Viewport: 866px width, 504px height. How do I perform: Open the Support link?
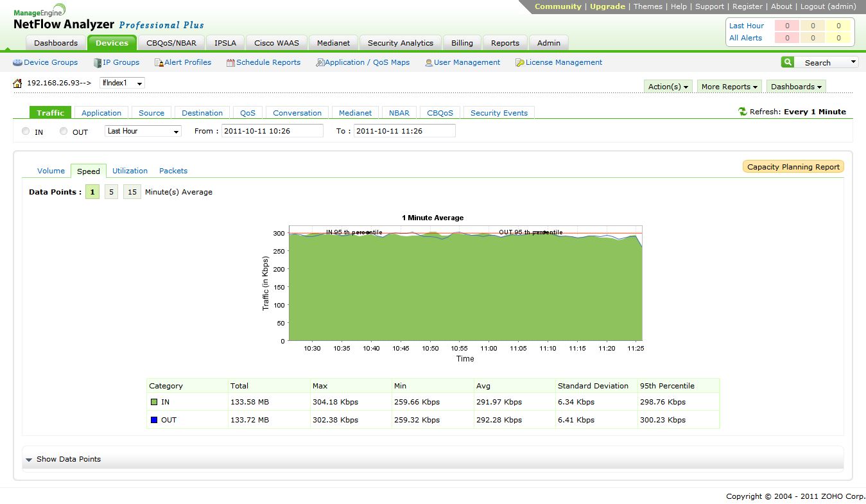(x=709, y=6)
